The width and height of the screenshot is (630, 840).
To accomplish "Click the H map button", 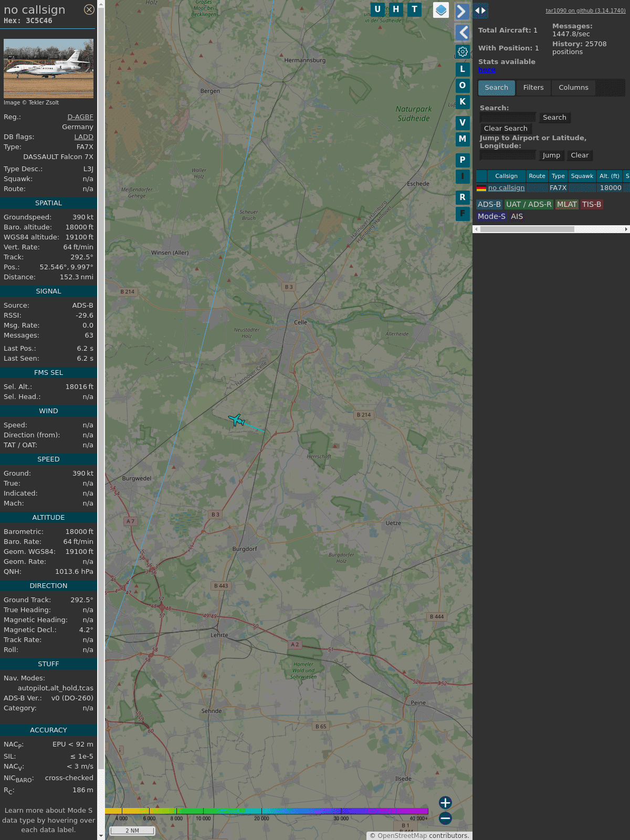I will click(396, 9).
